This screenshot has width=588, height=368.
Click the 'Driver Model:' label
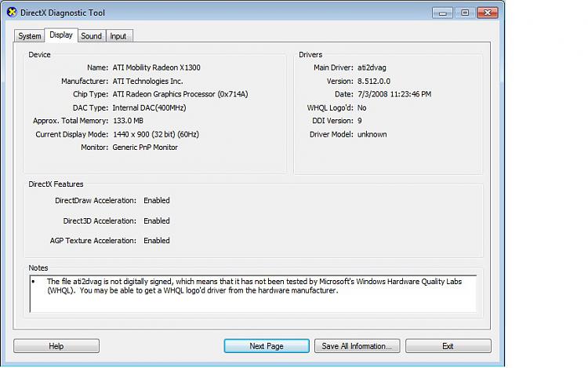tap(332, 134)
